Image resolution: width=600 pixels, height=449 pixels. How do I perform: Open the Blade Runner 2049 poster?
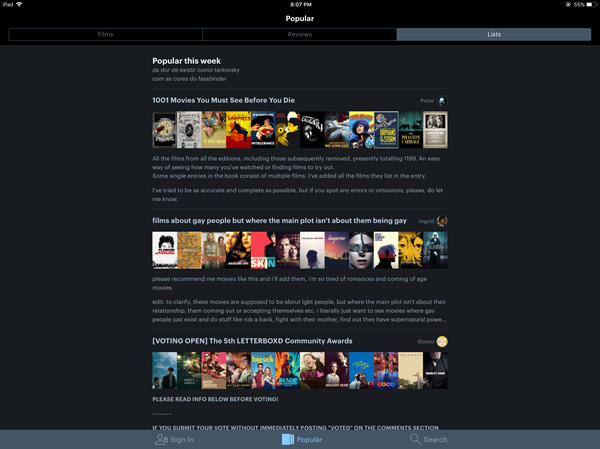click(287, 371)
